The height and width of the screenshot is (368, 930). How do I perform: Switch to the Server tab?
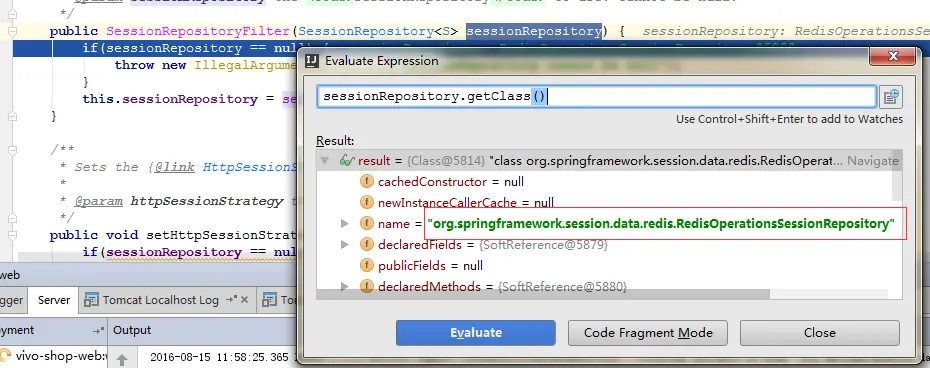tap(54, 300)
